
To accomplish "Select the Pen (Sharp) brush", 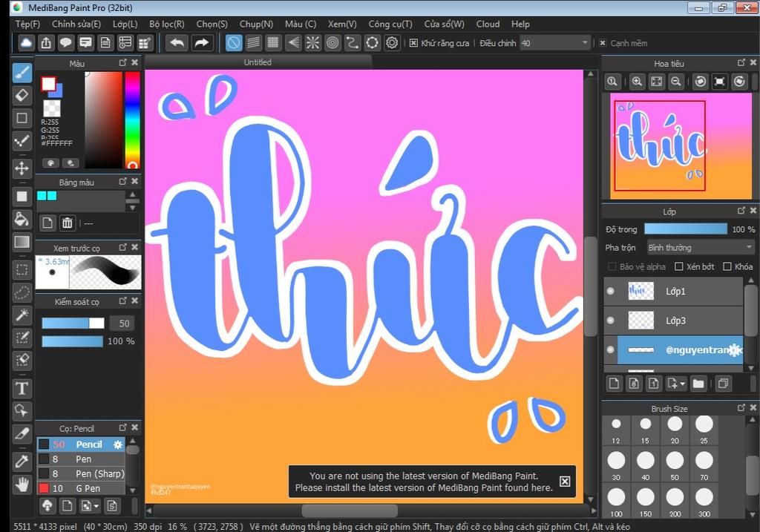I will tap(81, 473).
